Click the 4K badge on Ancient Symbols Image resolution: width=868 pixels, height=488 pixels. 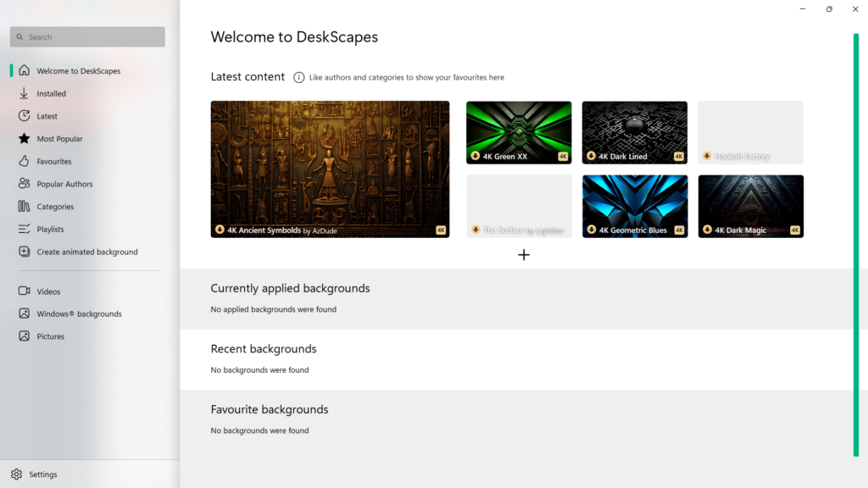(x=441, y=230)
